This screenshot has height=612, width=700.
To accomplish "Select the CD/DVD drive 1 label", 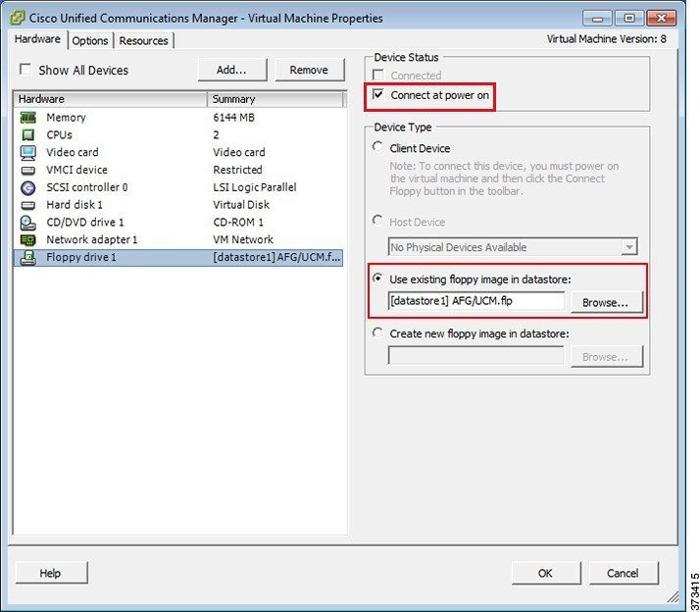I will click(85, 223).
